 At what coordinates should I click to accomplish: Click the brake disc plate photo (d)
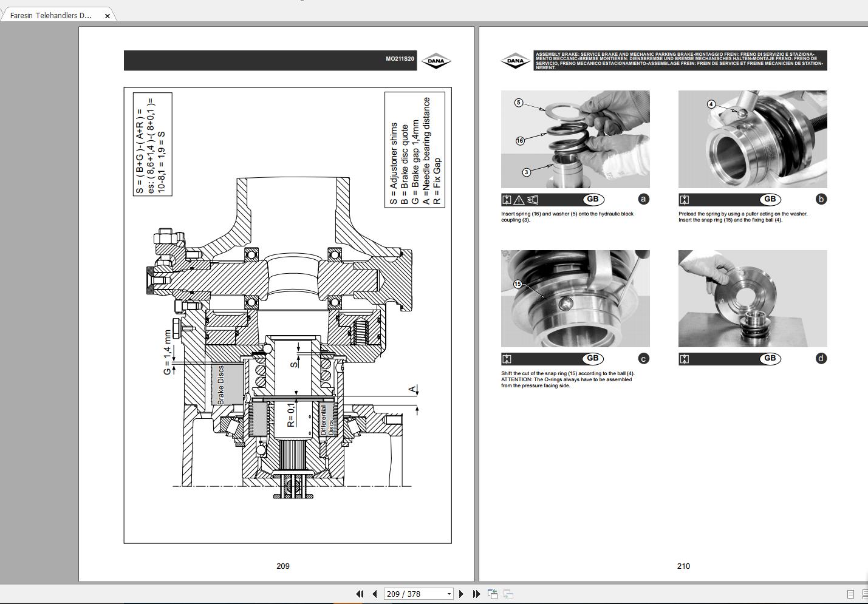(x=753, y=298)
